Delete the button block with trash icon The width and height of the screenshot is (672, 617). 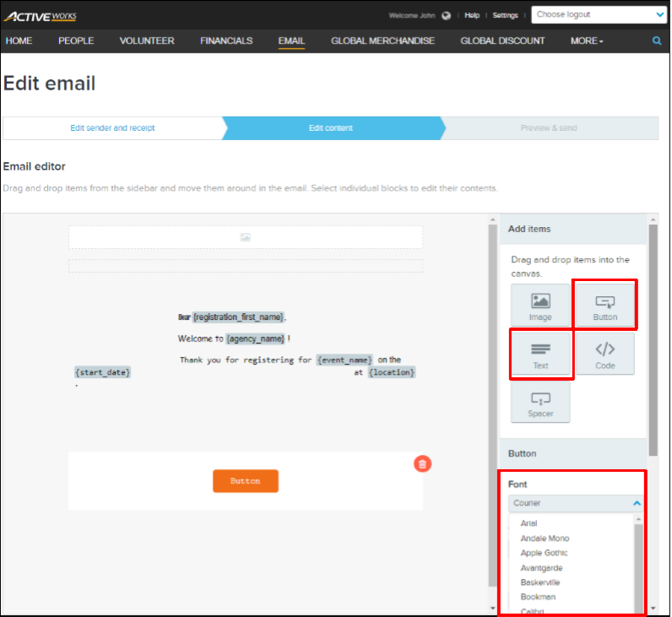pos(423,463)
